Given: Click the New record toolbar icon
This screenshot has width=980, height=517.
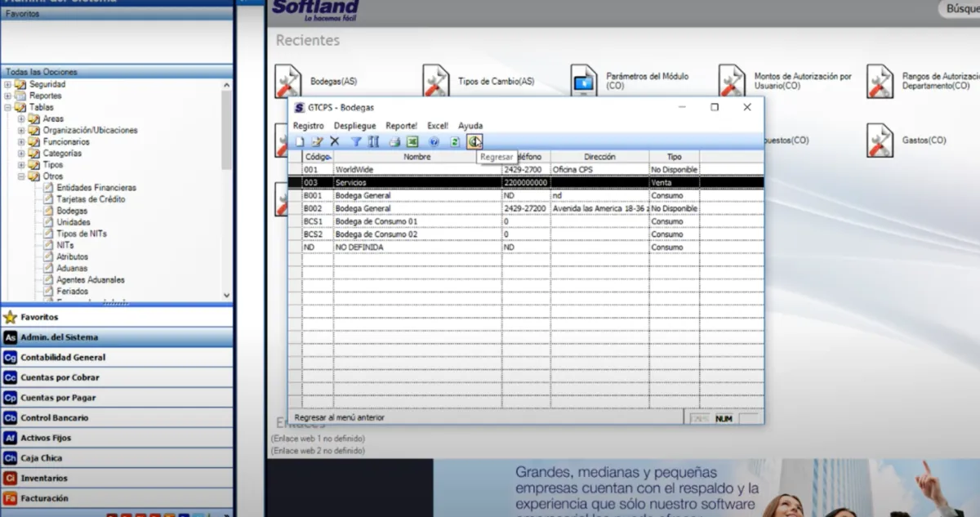Looking at the screenshot, I should click(300, 142).
